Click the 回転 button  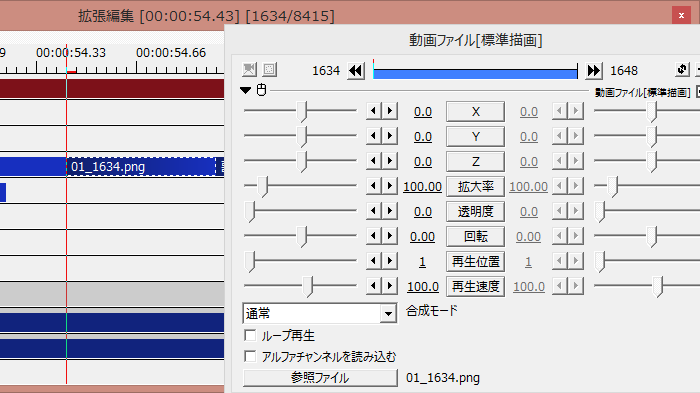(475, 236)
